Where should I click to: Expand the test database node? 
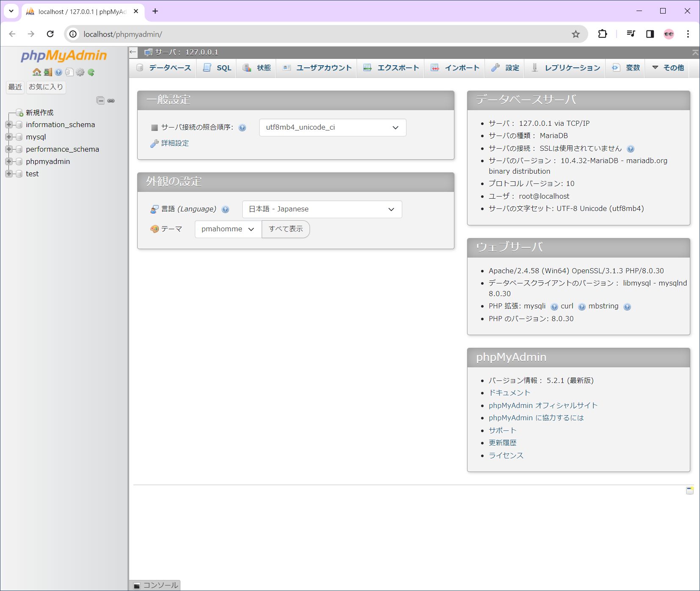(8, 174)
